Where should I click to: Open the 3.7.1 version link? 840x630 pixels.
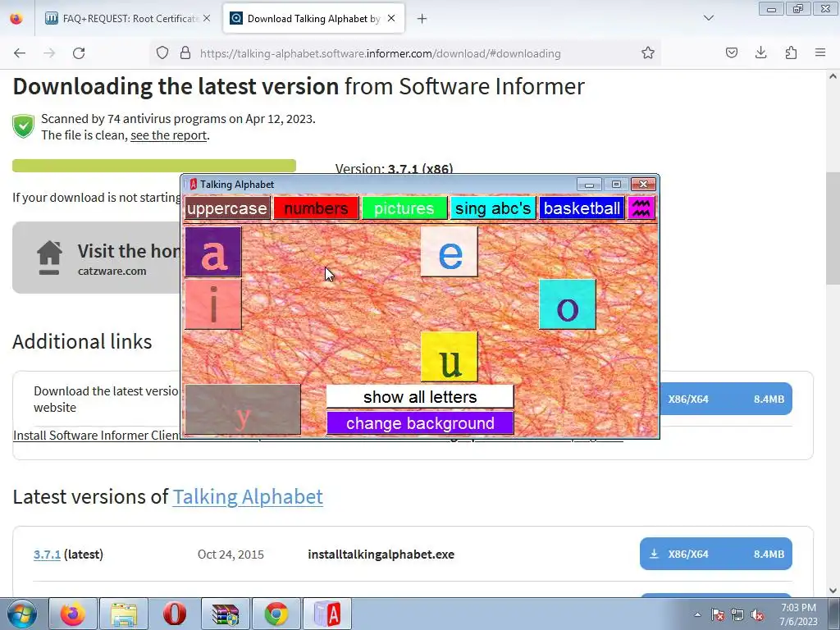click(x=47, y=555)
